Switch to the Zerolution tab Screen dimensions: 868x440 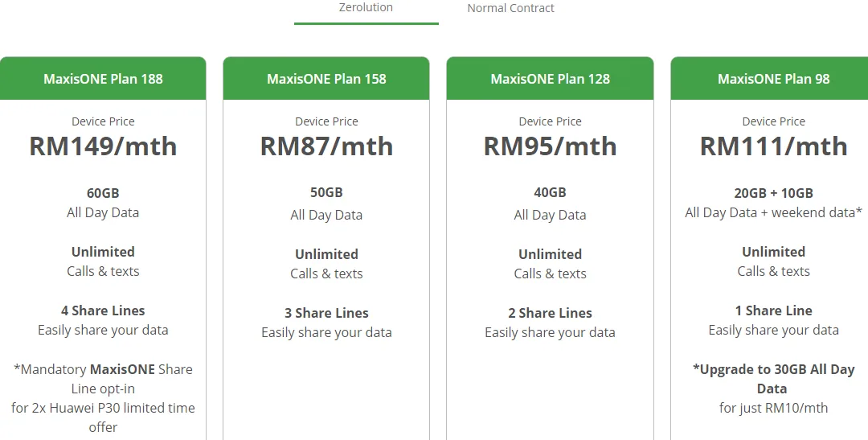(x=366, y=8)
